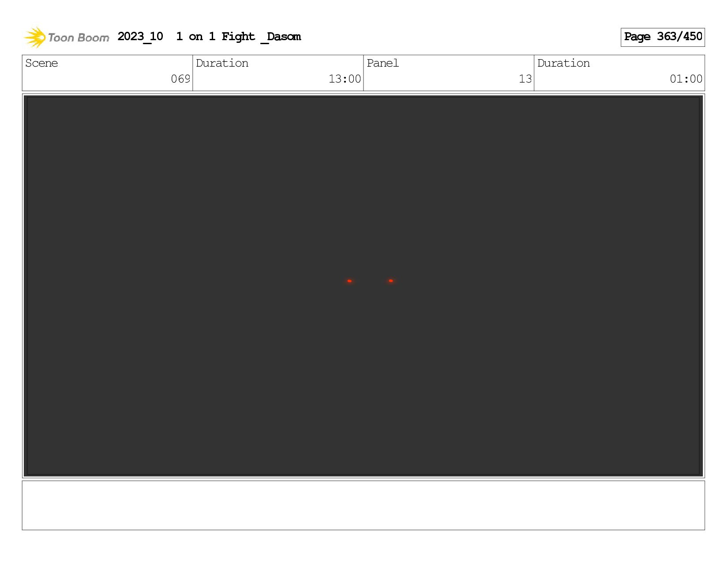728x563 pixels.
Task: Click the empty notes box below the panel
Action: click(364, 505)
